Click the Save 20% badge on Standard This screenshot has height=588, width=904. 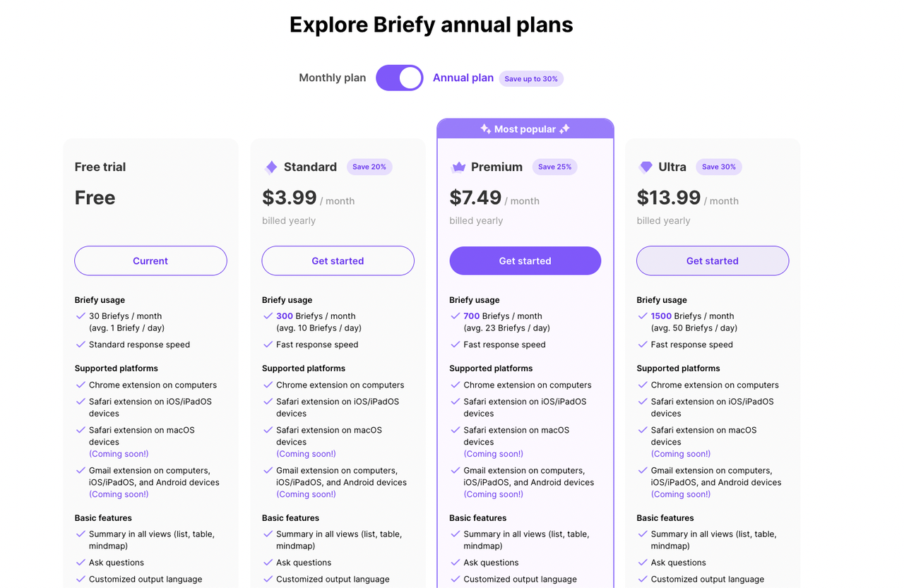coord(369,167)
